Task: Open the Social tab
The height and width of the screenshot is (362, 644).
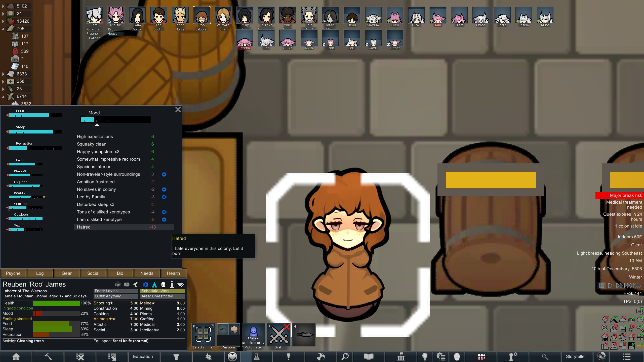Action: point(93,273)
